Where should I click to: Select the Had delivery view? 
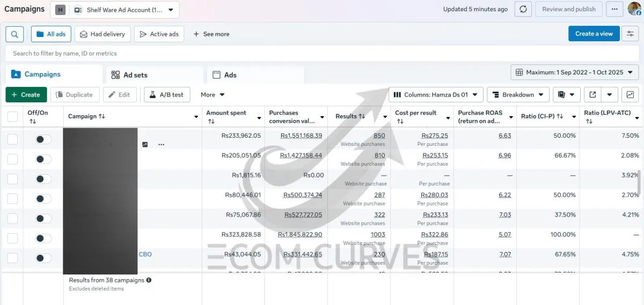coord(103,34)
